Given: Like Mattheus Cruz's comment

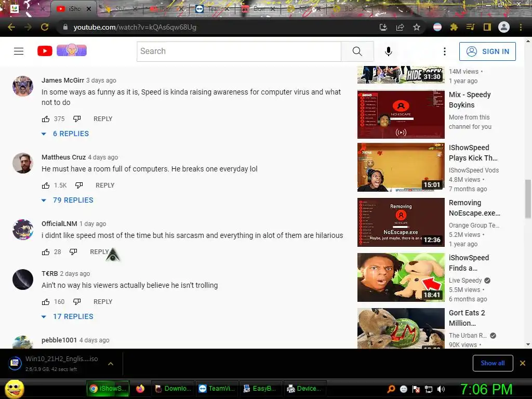Looking at the screenshot, I should point(46,185).
